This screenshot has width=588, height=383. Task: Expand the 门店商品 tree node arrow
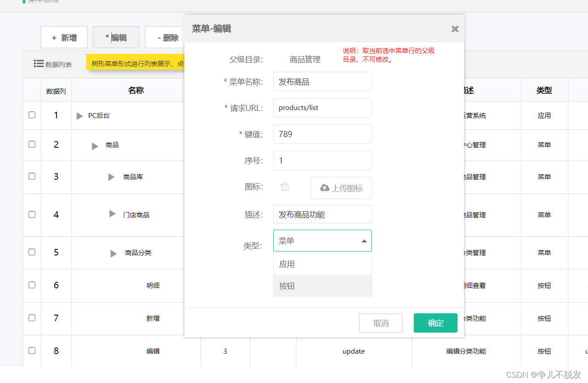(x=113, y=214)
